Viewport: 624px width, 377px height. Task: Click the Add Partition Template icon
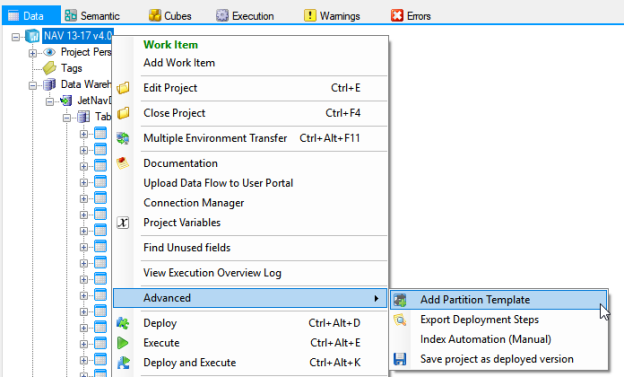click(x=400, y=300)
